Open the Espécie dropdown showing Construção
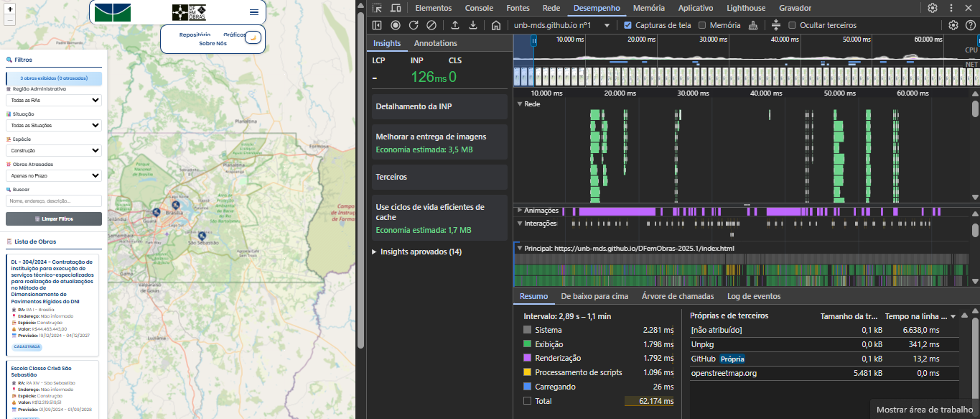The image size is (980, 419). (54, 150)
